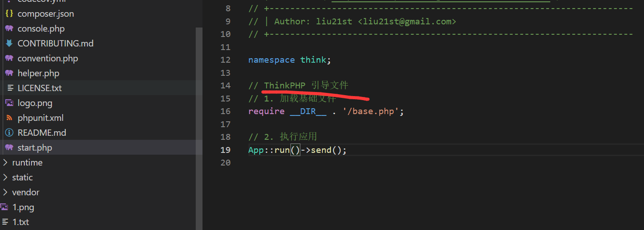Click the PHP icon beside helper.php

[x=9, y=73]
